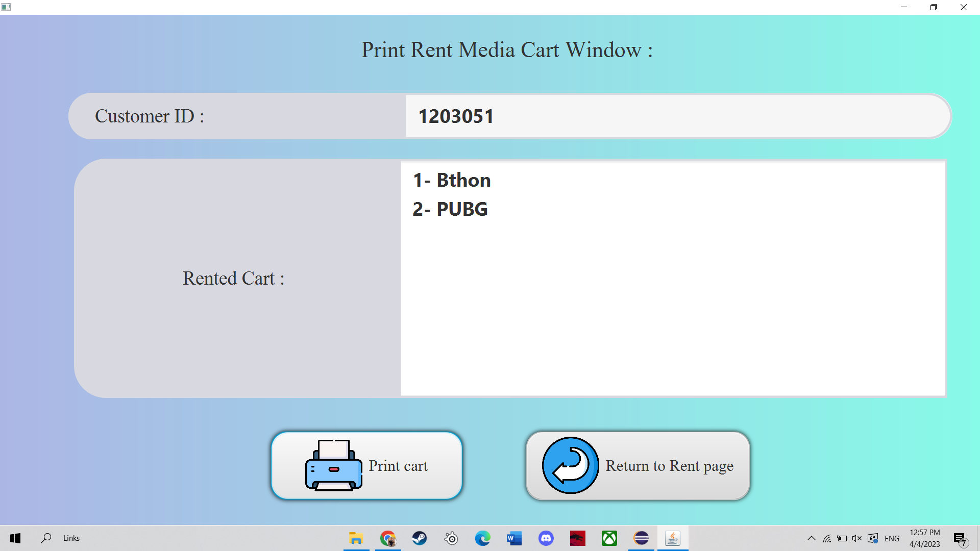Open the ENG language selector

[x=892, y=538]
